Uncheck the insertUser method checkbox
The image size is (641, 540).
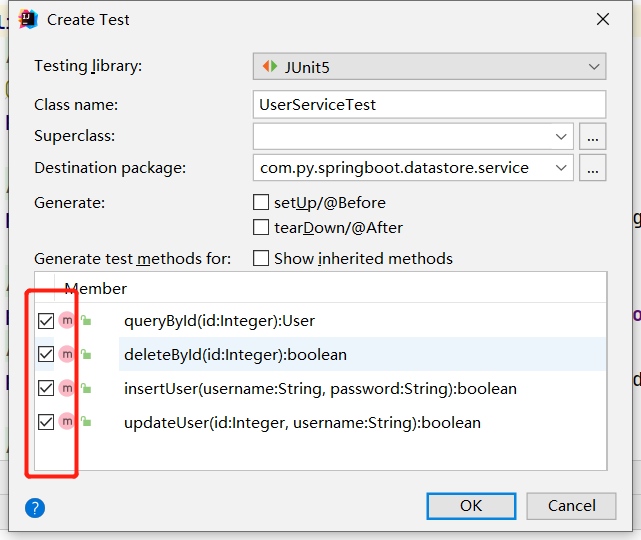pos(46,388)
